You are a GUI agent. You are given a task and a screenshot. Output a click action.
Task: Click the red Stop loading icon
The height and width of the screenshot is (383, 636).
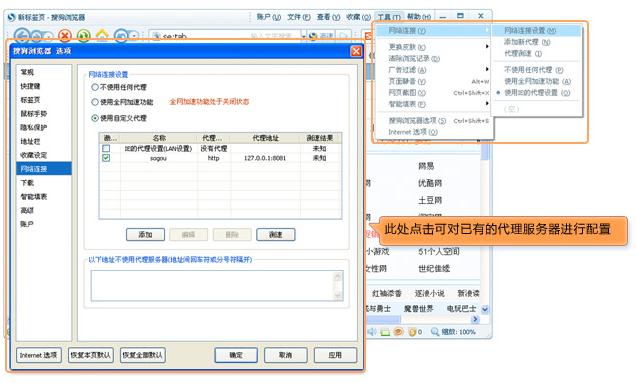[64, 36]
